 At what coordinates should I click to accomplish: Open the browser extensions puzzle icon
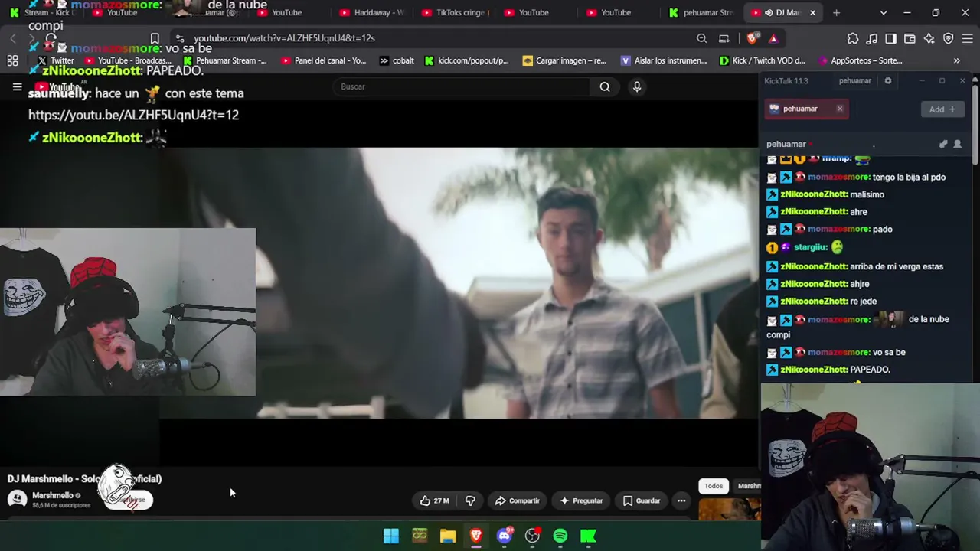tap(853, 38)
